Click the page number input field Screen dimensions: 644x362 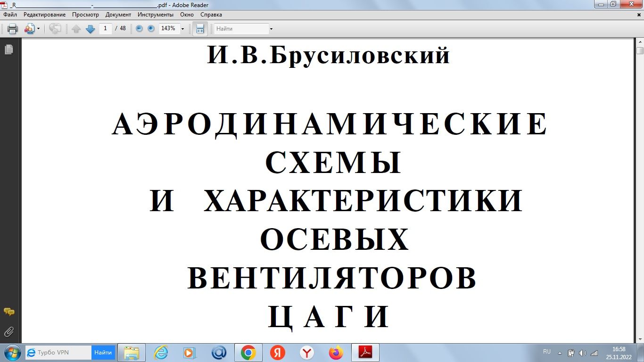105,28
